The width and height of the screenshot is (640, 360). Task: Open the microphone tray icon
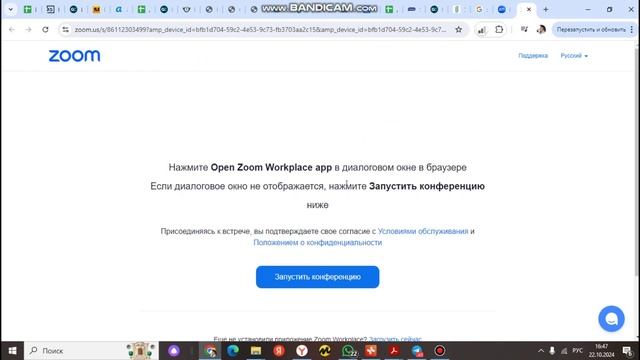pos(552,351)
